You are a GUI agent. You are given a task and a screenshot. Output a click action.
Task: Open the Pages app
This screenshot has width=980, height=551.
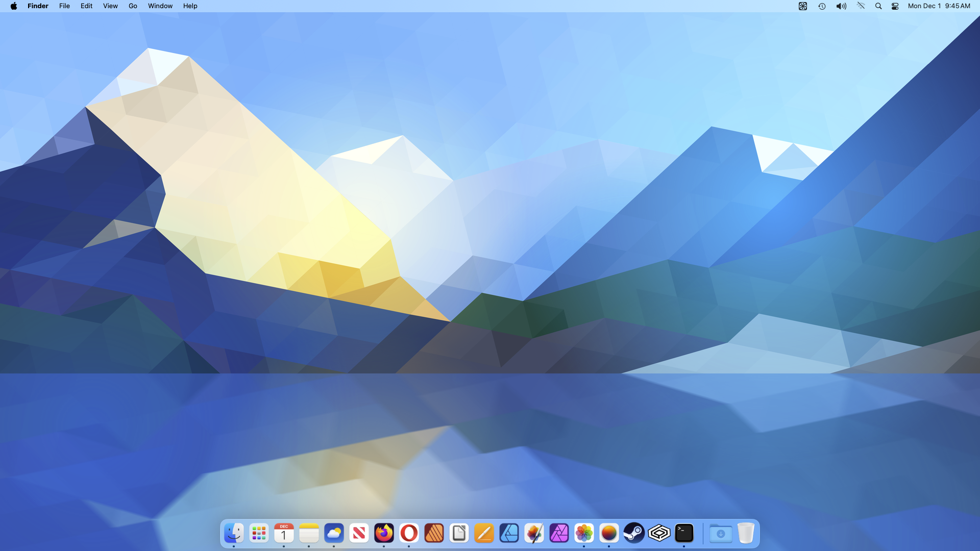point(484,534)
